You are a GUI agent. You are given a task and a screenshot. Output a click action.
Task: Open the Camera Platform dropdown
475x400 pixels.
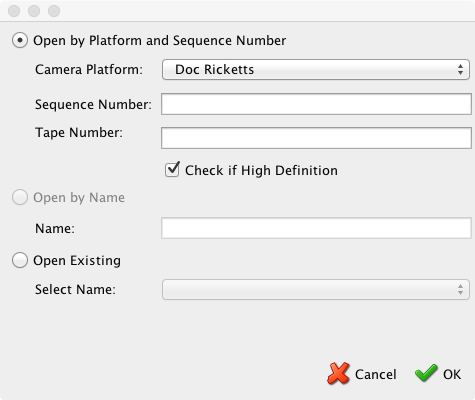(316, 70)
